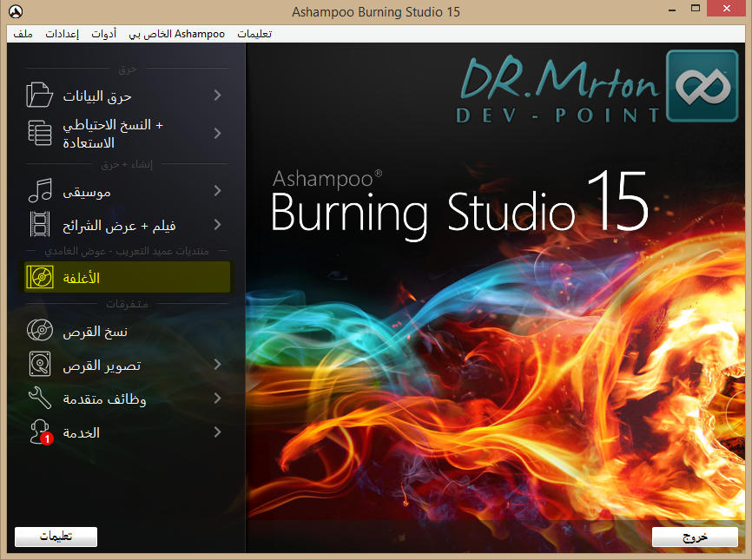Image resolution: width=752 pixels, height=560 pixels.
Task: Maximize the Burning Studio window
Action: pos(696,8)
